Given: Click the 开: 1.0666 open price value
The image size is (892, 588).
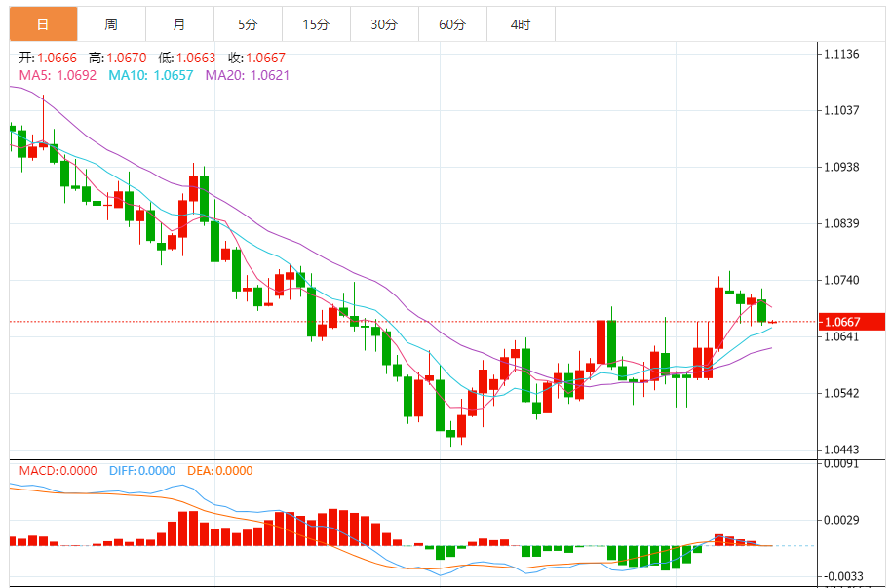Looking at the screenshot, I should point(48,58).
